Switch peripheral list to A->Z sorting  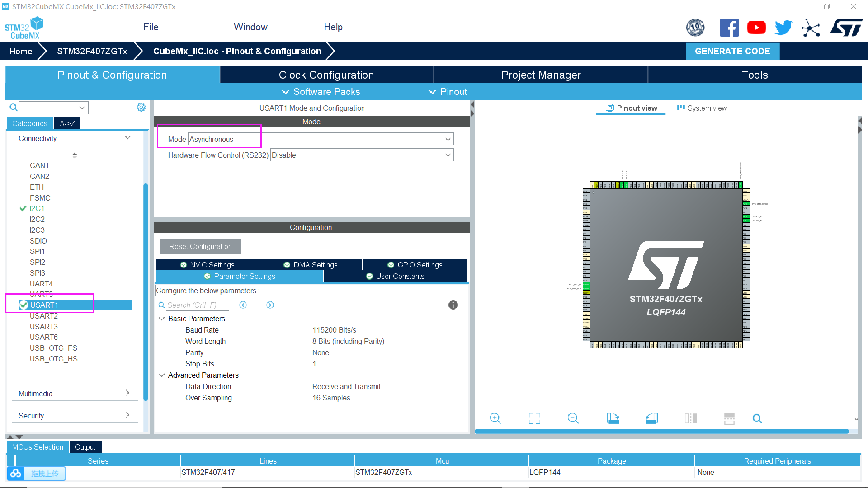point(67,123)
